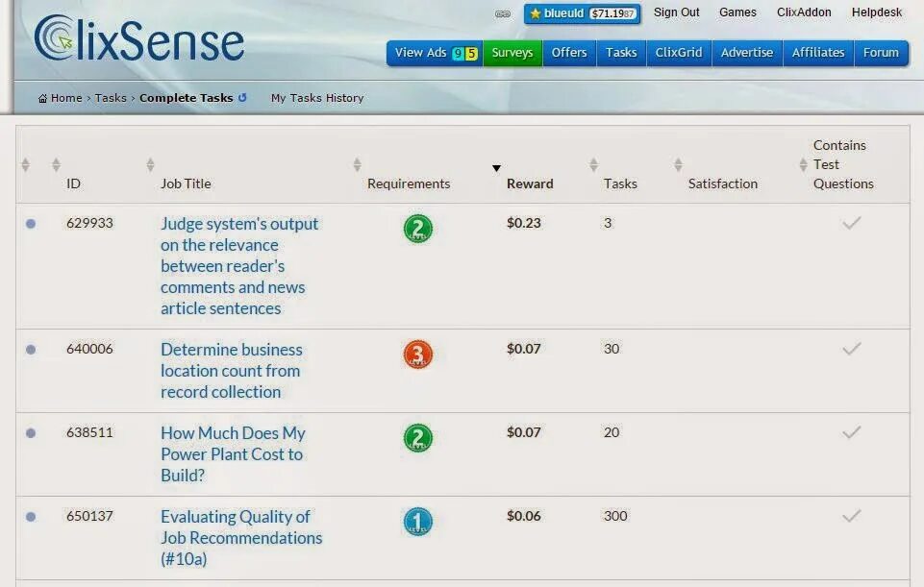The image size is (924, 587).
Task: Click test questions checkmark for job 650137
Action: (x=852, y=516)
